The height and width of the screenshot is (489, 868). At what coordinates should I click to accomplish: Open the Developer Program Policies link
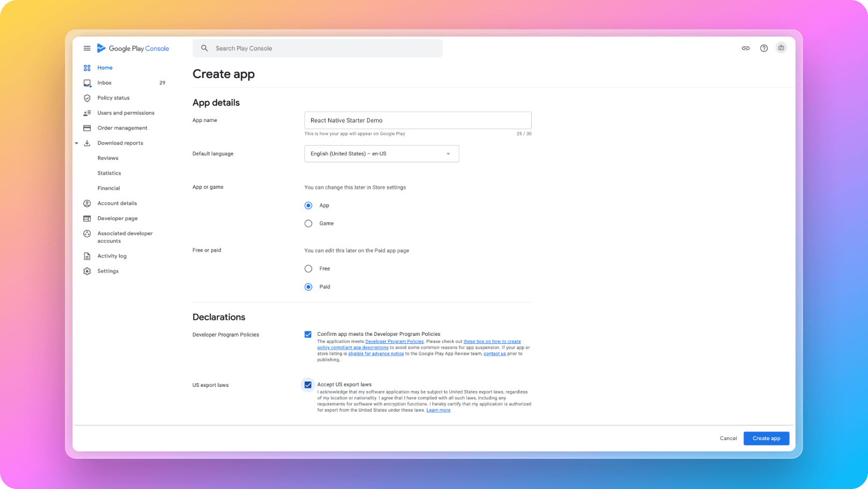[x=394, y=341]
